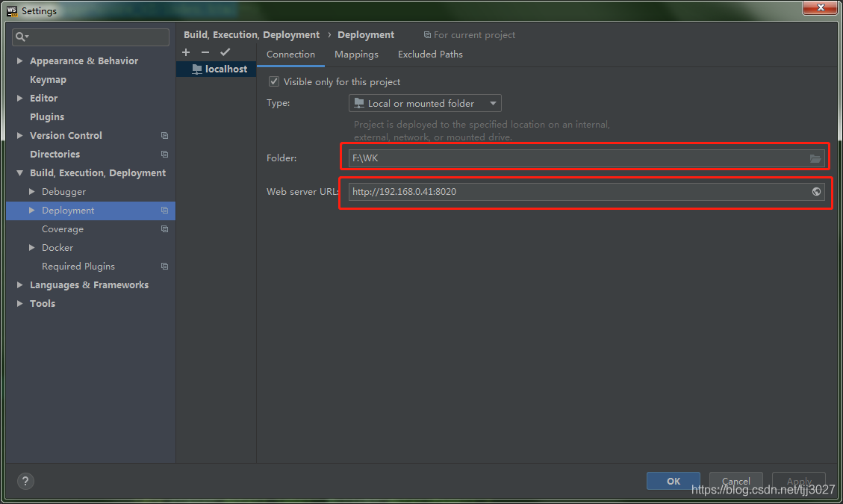Expand the Editor section arrow

tap(20, 98)
